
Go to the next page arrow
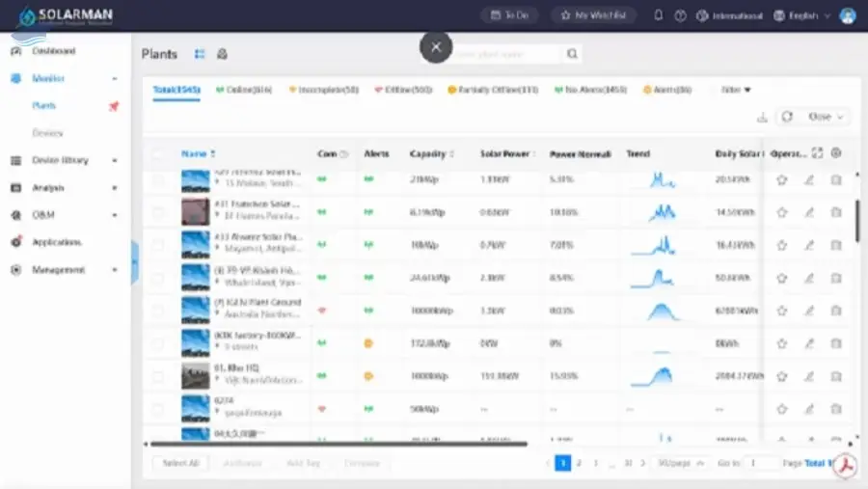click(x=642, y=463)
